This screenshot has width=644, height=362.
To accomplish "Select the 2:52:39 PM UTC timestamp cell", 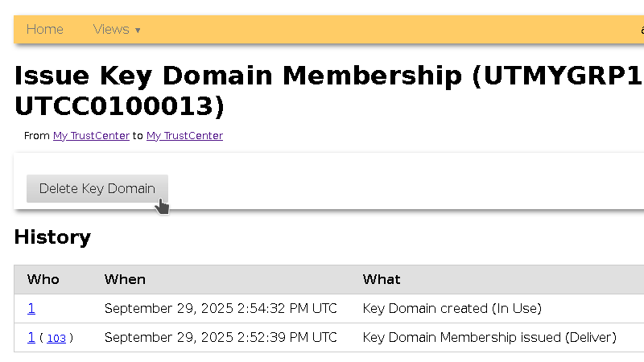I will click(x=221, y=337).
